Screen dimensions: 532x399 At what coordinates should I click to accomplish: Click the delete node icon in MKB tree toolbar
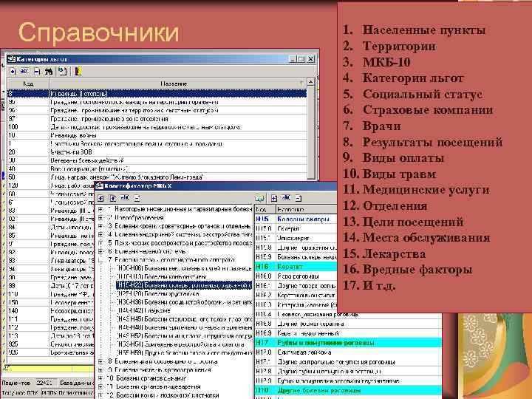click(x=137, y=198)
